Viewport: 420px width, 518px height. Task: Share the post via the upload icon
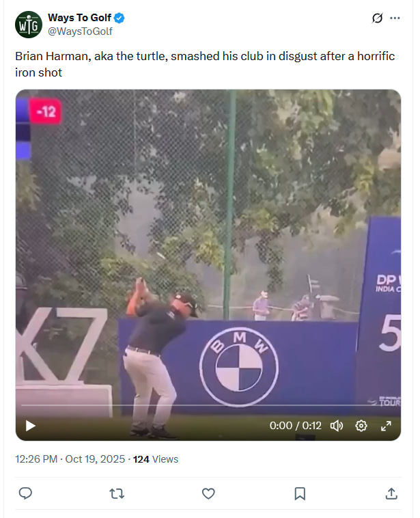point(391,493)
